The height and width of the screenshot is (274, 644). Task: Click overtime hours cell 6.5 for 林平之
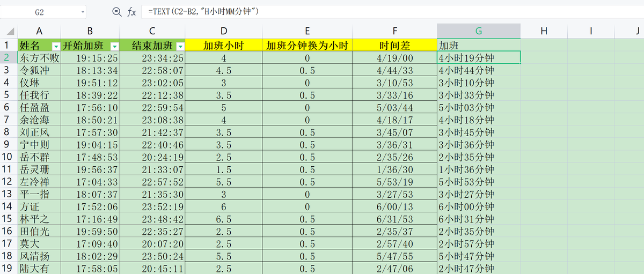click(x=223, y=219)
